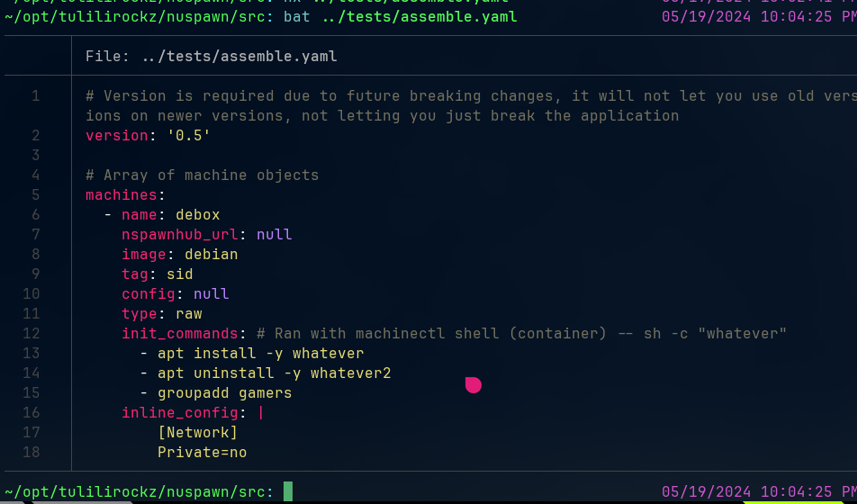Click the 'debox' machine name value
The width and height of the screenshot is (857, 504).
coord(198,215)
